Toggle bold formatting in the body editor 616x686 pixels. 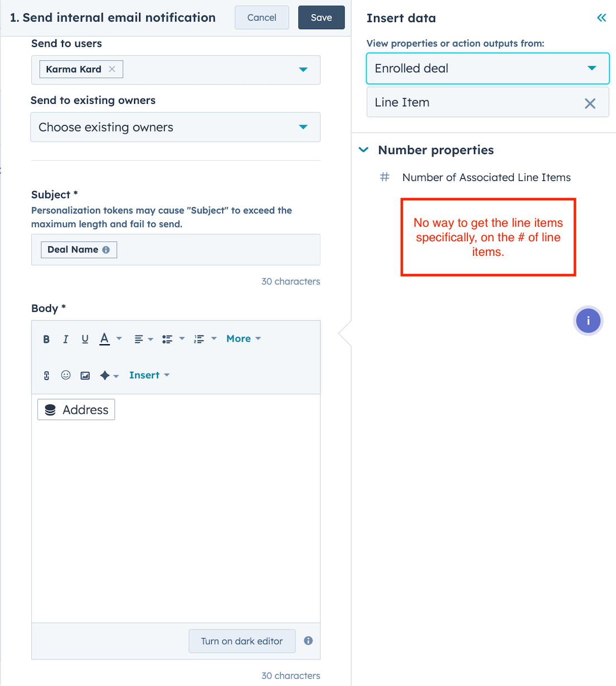[x=46, y=339]
